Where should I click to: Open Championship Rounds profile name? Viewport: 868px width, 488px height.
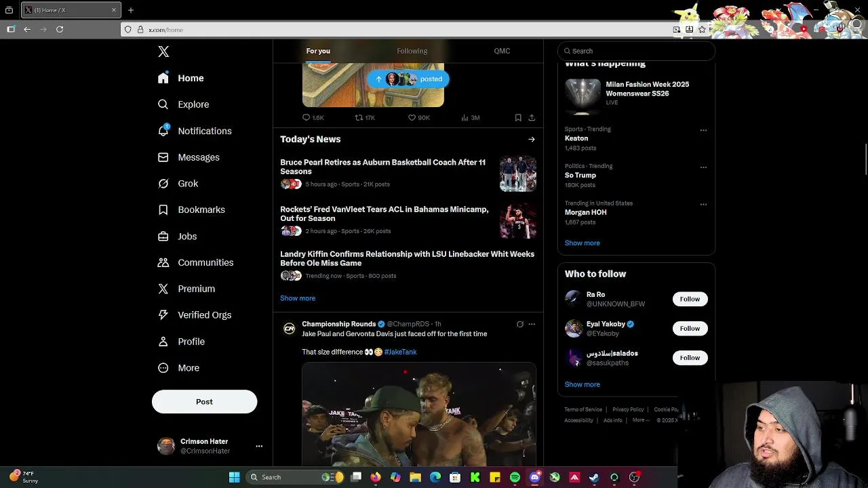tap(338, 324)
